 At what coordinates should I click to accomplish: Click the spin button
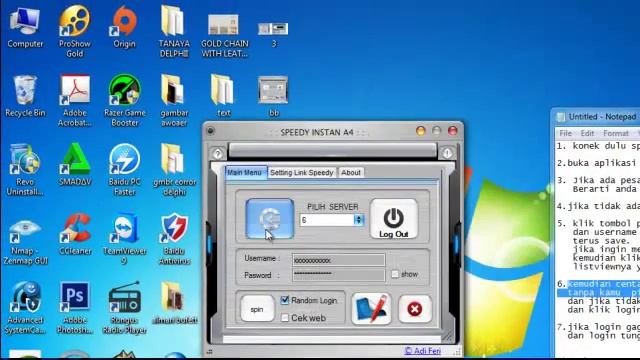(x=257, y=309)
